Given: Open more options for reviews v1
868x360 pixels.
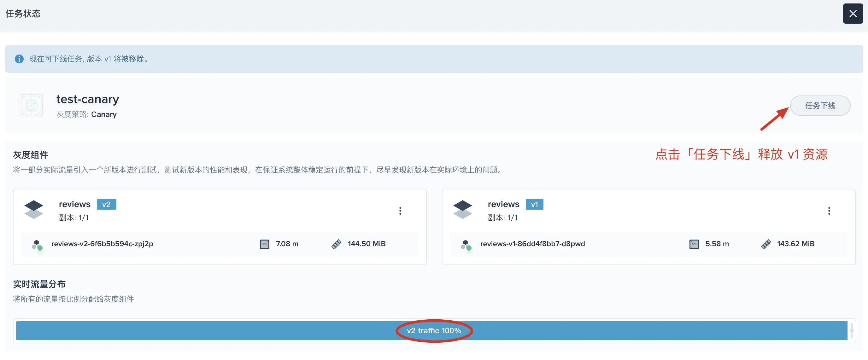Looking at the screenshot, I should click(x=829, y=211).
